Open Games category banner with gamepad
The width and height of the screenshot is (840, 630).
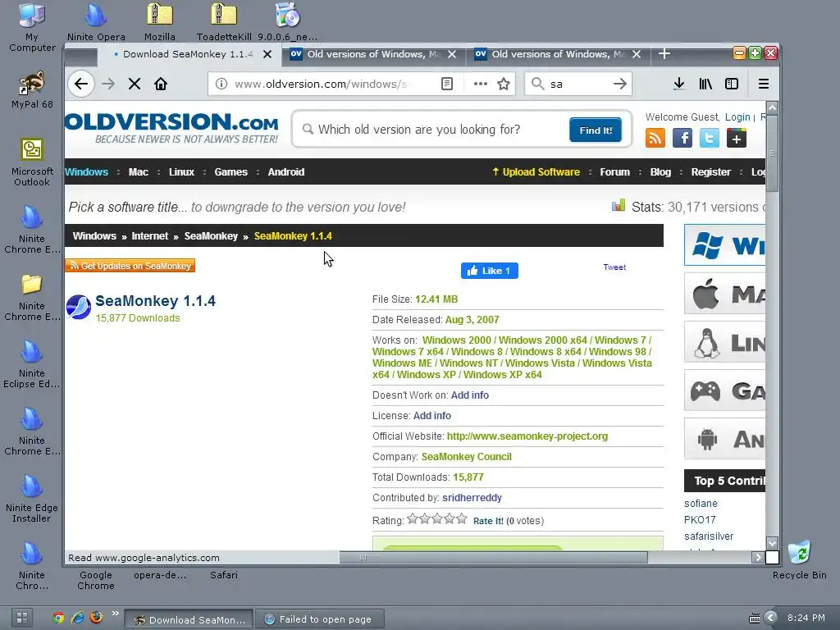(725, 390)
